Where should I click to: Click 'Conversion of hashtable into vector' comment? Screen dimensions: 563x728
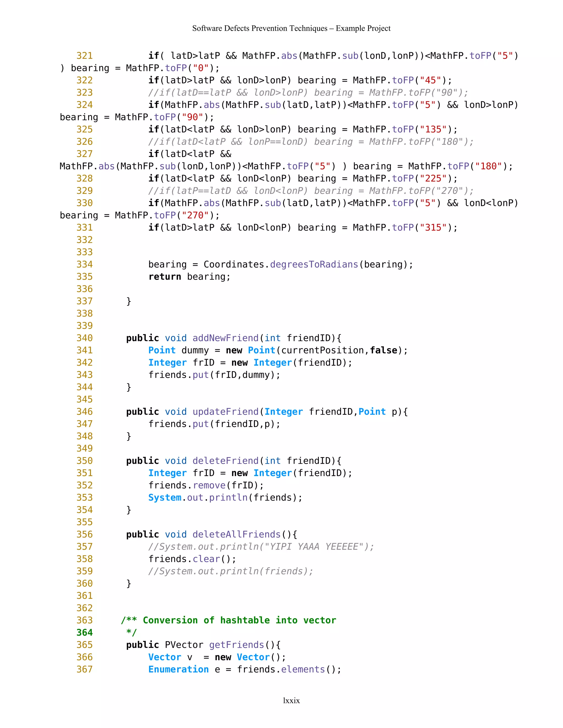(x=239, y=620)
